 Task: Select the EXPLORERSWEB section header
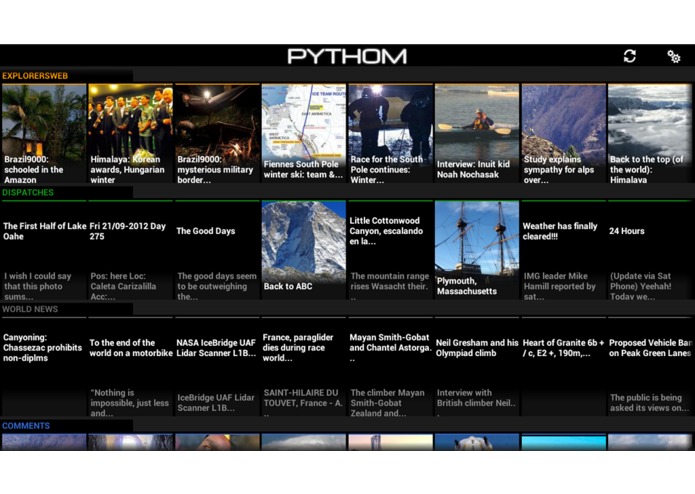click(x=35, y=76)
